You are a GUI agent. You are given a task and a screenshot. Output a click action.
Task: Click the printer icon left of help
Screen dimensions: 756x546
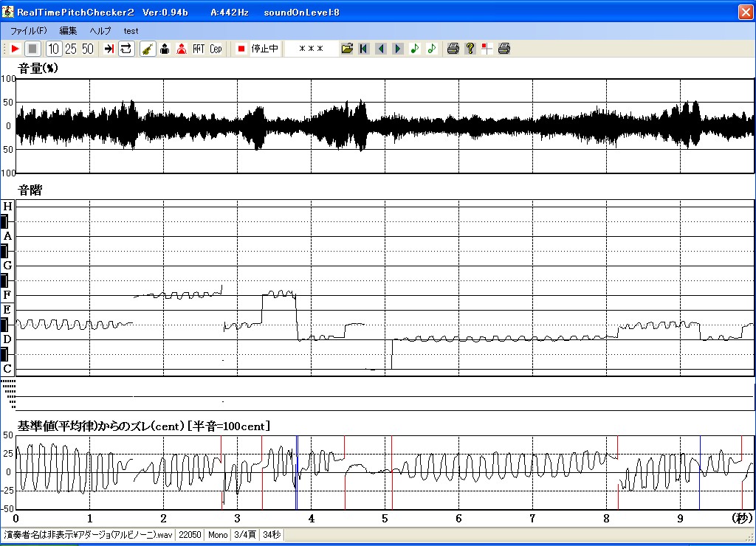pyautogui.click(x=453, y=49)
